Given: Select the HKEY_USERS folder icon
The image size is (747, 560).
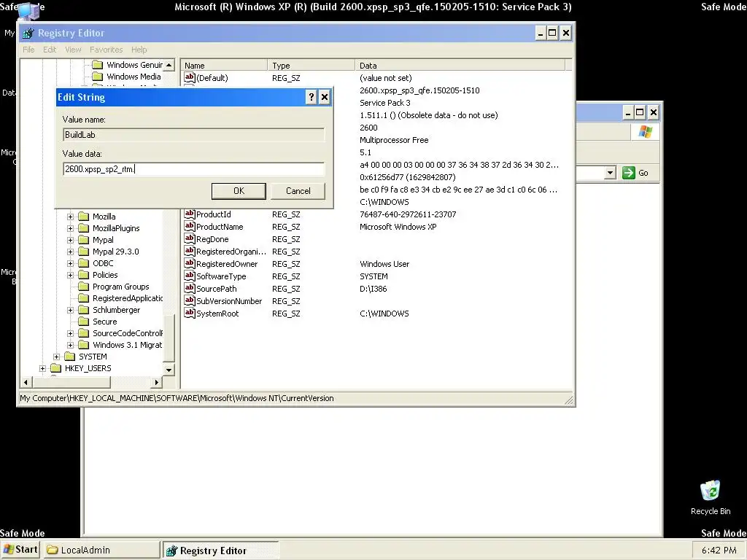Looking at the screenshot, I should pos(56,368).
